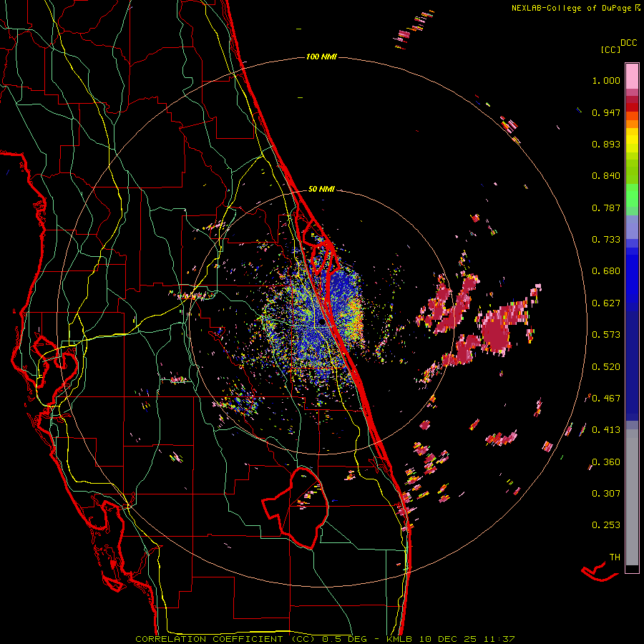Image resolution: width=644 pixels, height=644 pixels.
Task: Click the 100 NMI range ring label
Action: [x=321, y=57]
